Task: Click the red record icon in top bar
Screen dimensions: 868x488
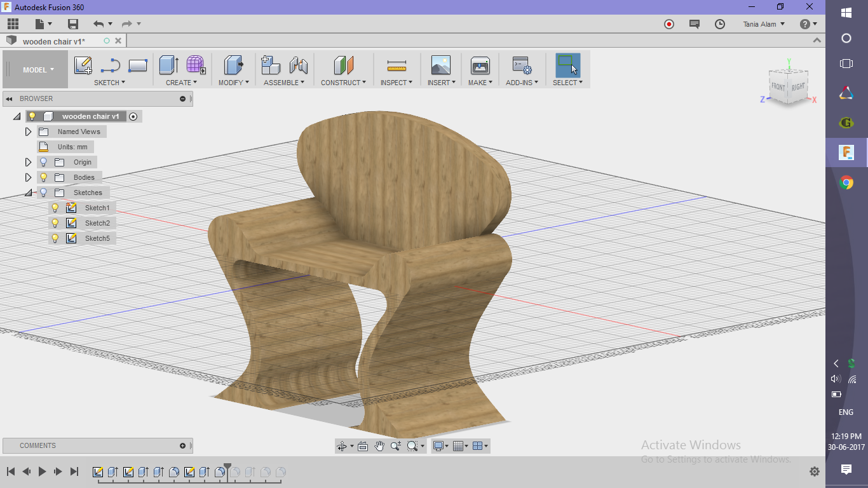Action: click(x=668, y=24)
